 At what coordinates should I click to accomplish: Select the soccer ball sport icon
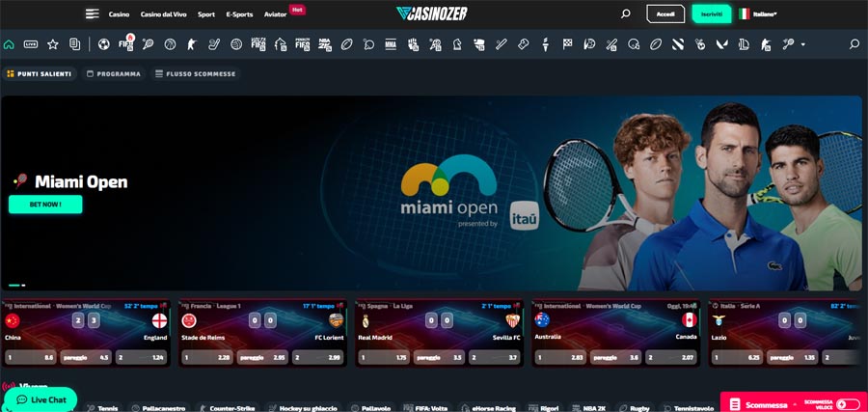[103, 44]
